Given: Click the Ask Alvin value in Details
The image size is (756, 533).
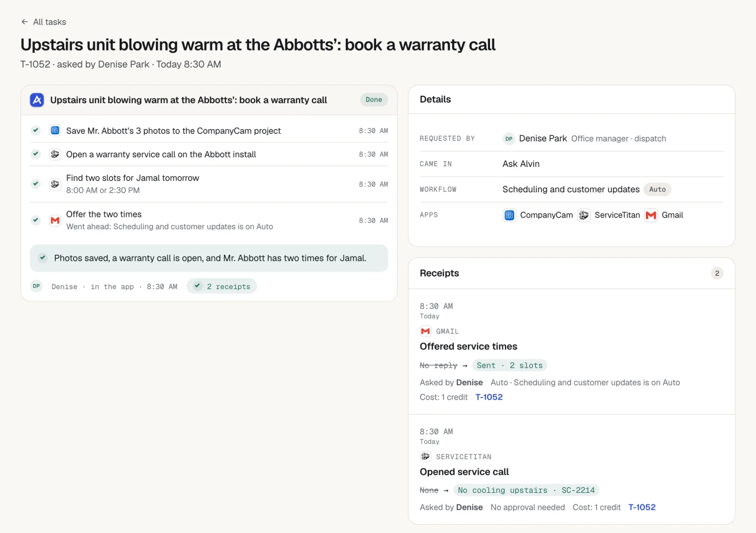Looking at the screenshot, I should click(521, 164).
